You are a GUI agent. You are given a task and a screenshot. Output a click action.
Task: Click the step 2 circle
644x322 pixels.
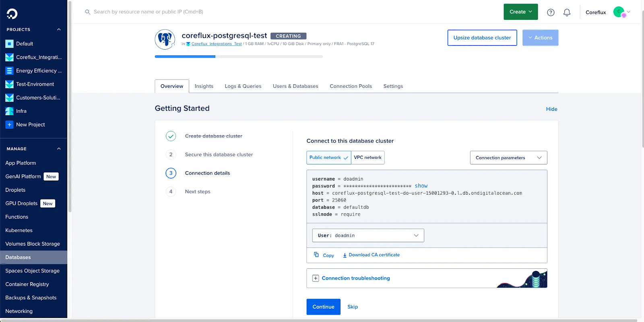pyautogui.click(x=171, y=155)
